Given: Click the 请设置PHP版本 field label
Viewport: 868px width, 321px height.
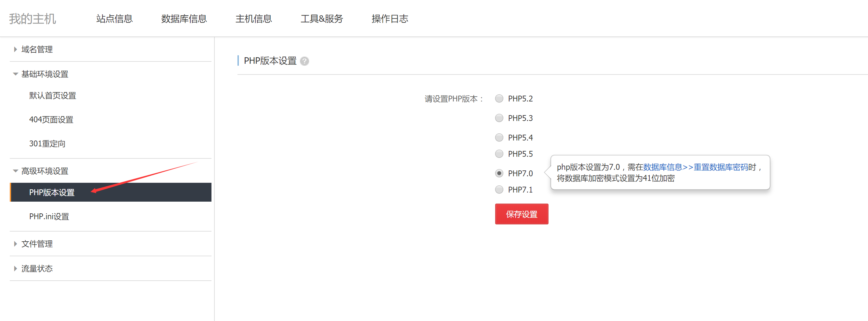Looking at the screenshot, I should click(454, 99).
